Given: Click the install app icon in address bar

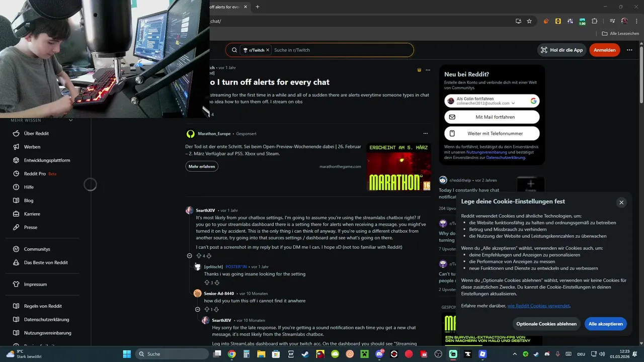Looking at the screenshot, I should [x=518, y=21].
